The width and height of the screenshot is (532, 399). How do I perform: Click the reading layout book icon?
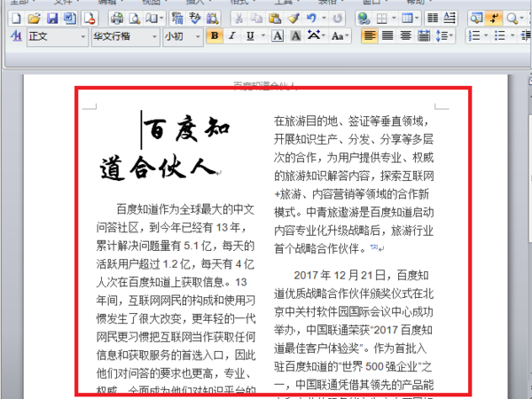[x=152, y=18]
